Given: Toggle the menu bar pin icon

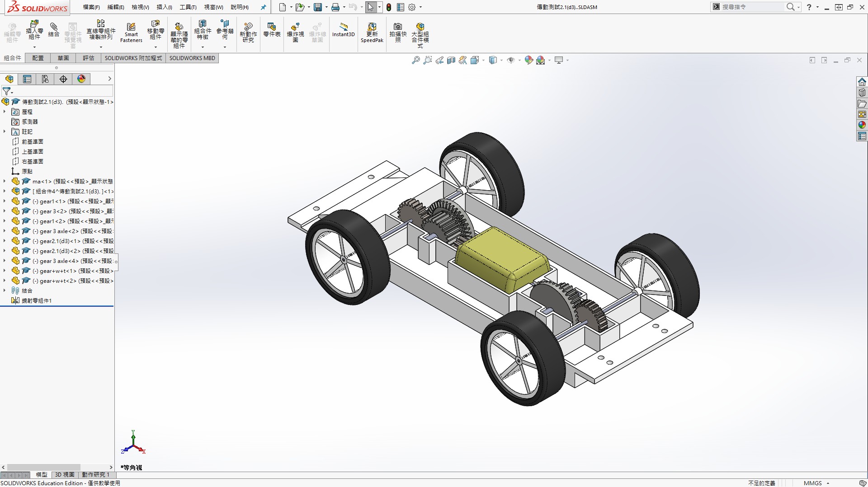Looking at the screenshot, I should tap(264, 7).
